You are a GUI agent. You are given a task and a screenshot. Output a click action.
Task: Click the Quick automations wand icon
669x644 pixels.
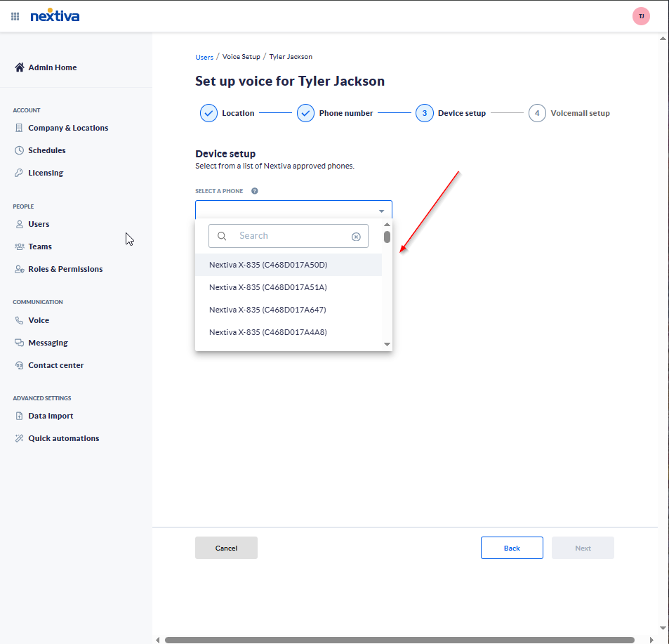[19, 438]
